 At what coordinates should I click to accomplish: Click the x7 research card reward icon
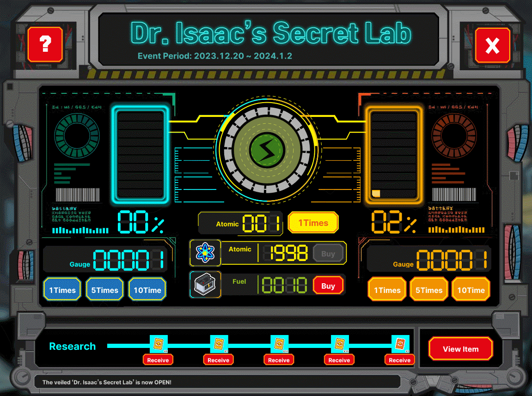(x=219, y=344)
